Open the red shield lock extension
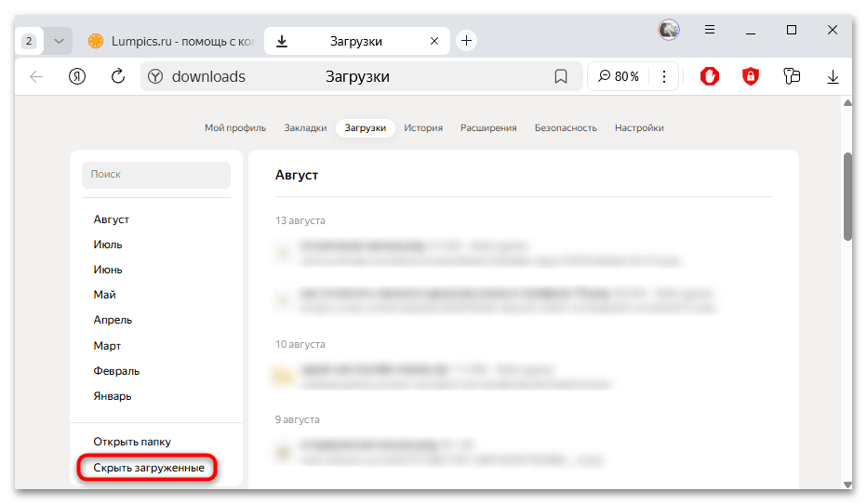Screen dimensions: 867x504 (751, 77)
